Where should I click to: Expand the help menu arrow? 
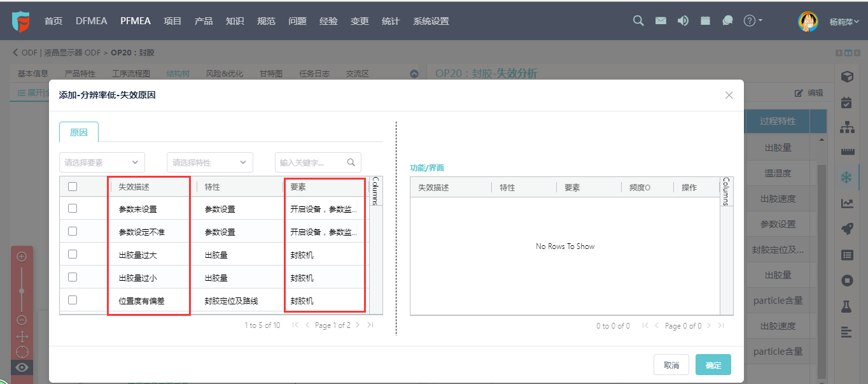pos(760,20)
